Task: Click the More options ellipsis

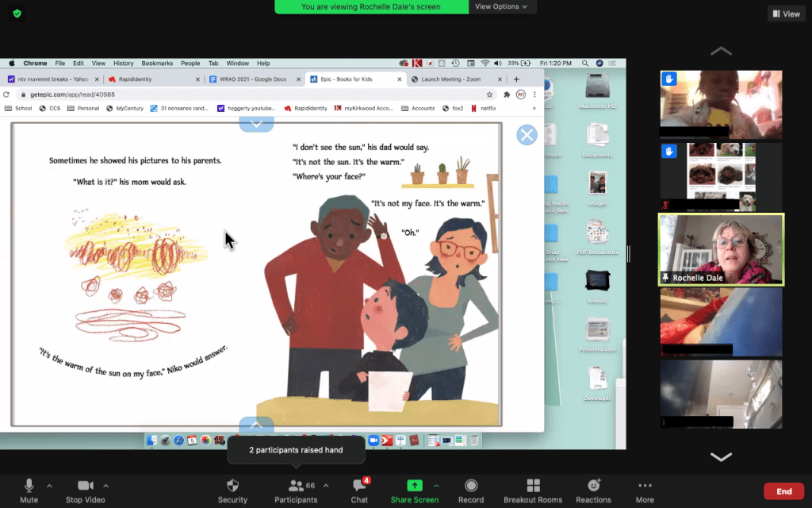Action: coord(645,486)
